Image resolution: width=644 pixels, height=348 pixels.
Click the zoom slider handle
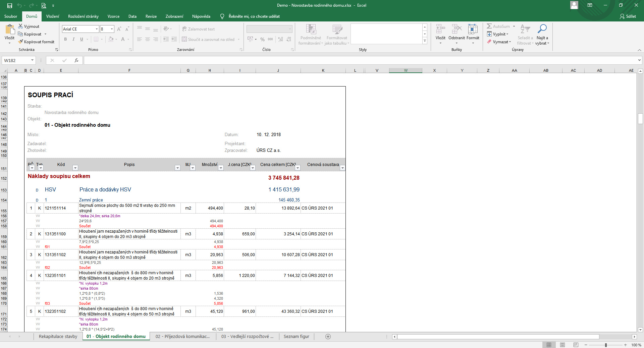click(x=606, y=345)
